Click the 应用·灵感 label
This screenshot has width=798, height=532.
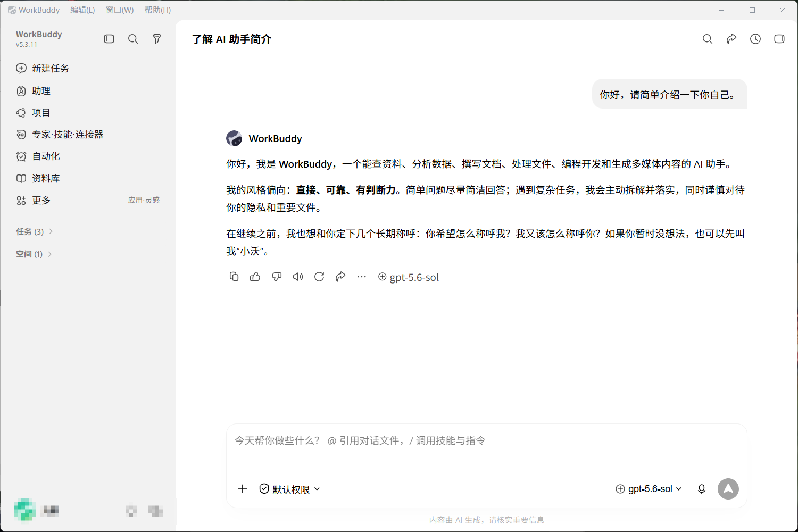[144, 200]
